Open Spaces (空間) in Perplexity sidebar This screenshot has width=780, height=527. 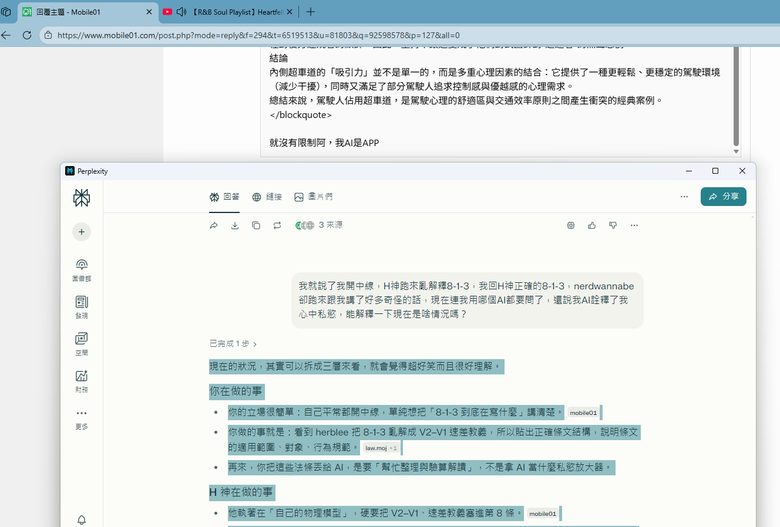(82, 344)
